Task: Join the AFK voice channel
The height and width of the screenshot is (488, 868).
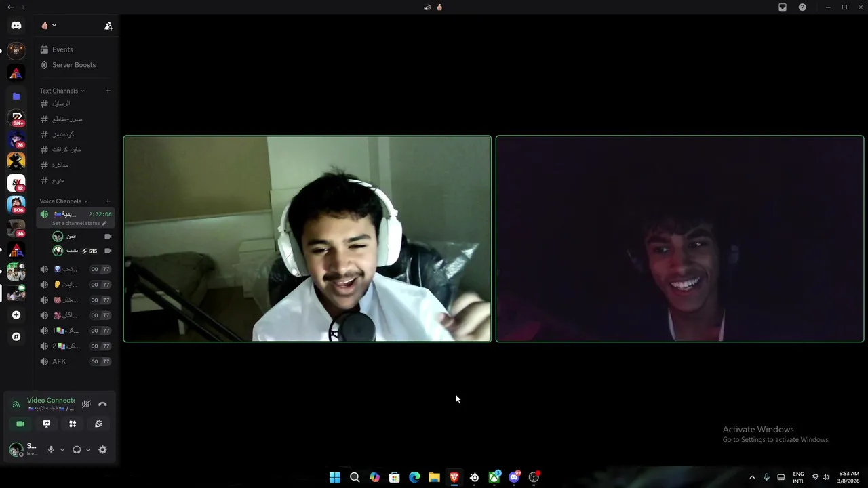Action: [x=75, y=361]
